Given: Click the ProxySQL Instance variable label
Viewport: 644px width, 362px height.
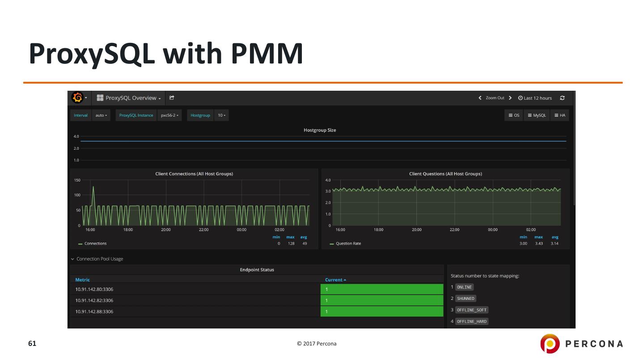Looking at the screenshot, I should coord(136,115).
